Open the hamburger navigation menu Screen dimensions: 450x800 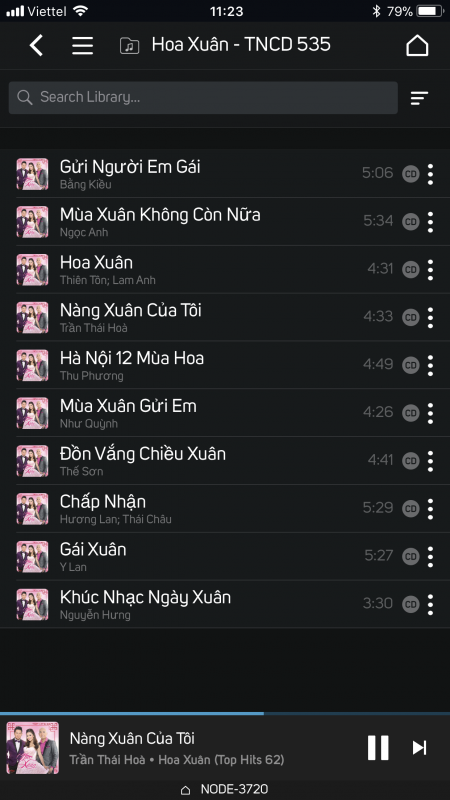point(82,45)
